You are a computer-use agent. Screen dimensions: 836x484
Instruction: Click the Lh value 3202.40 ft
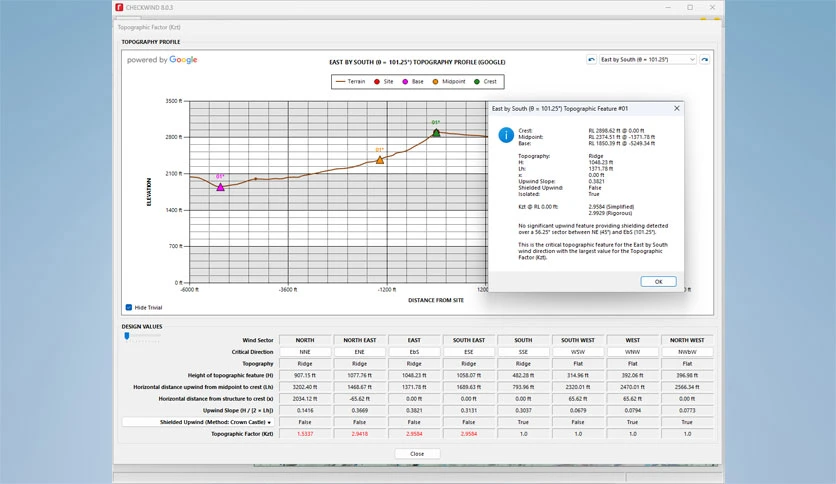(305, 387)
